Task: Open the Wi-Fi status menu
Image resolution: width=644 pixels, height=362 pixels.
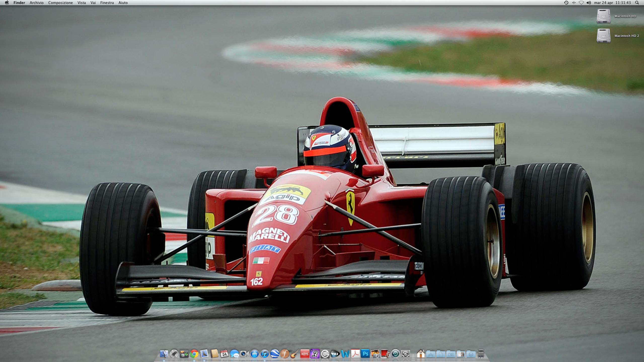Action: tap(581, 3)
